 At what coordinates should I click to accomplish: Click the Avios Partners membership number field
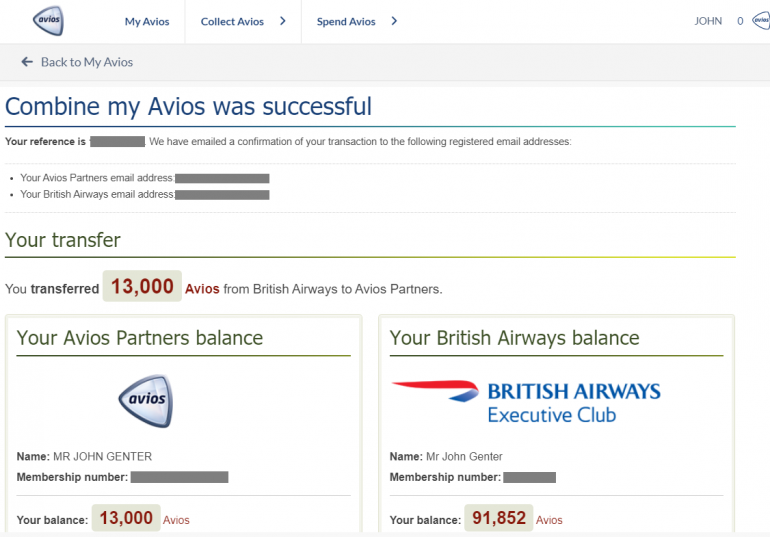[x=179, y=477]
